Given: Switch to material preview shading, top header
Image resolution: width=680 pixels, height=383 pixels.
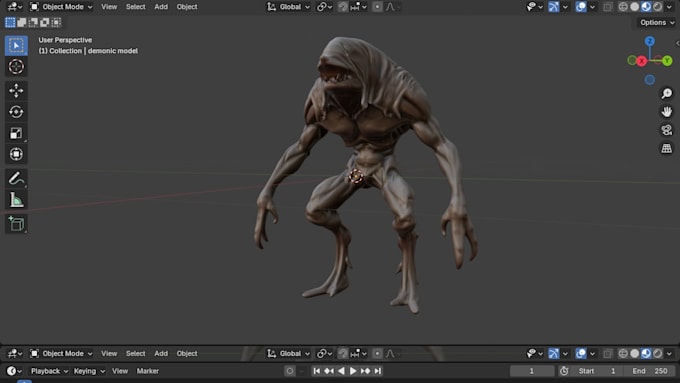Looking at the screenshot, I should (x=646, y=7).
